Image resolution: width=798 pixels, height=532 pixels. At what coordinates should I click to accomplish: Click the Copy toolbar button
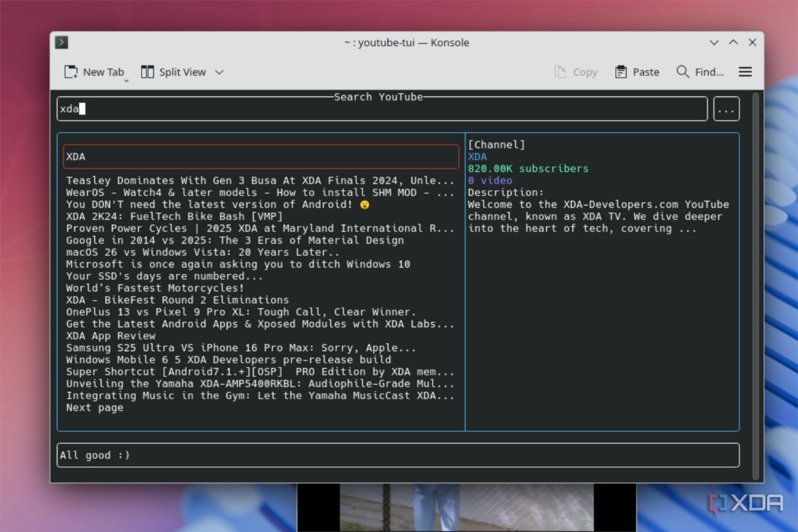(x=576, y=72)
